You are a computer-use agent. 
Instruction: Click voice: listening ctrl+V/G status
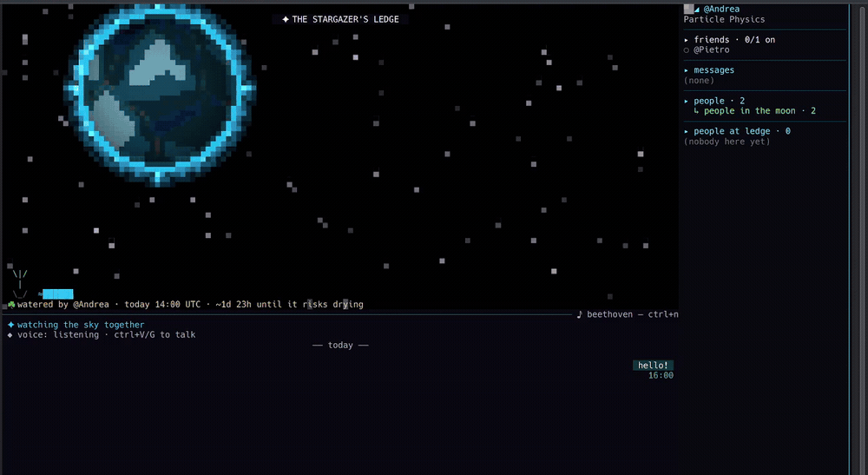click(106, 335)
